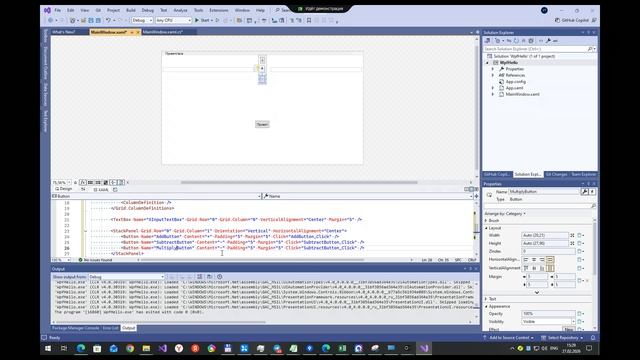Expand the Properties tree node
The image size is (640, 360).
pos(493,69)
